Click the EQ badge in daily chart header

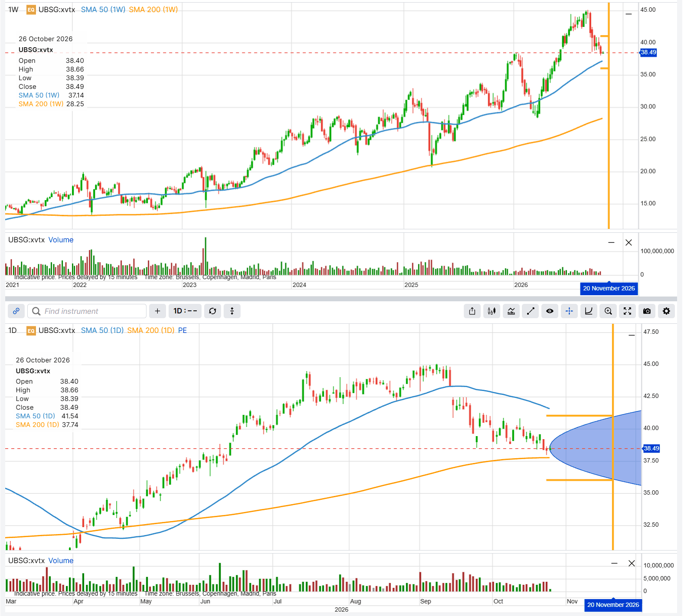[x=31, y=331]
